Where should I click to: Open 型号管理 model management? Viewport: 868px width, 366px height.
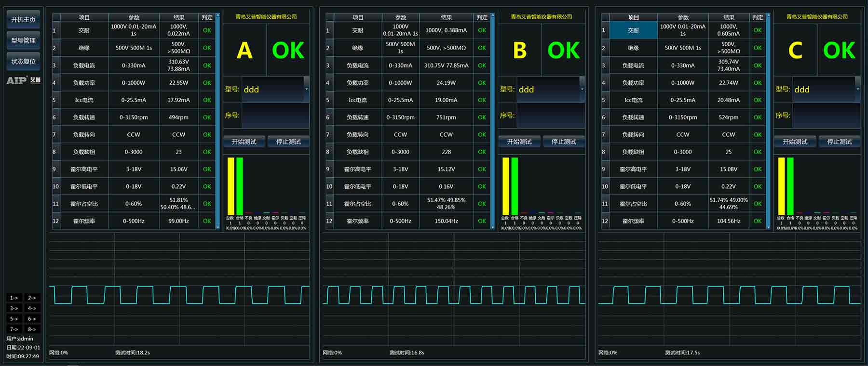click(23, 40)
